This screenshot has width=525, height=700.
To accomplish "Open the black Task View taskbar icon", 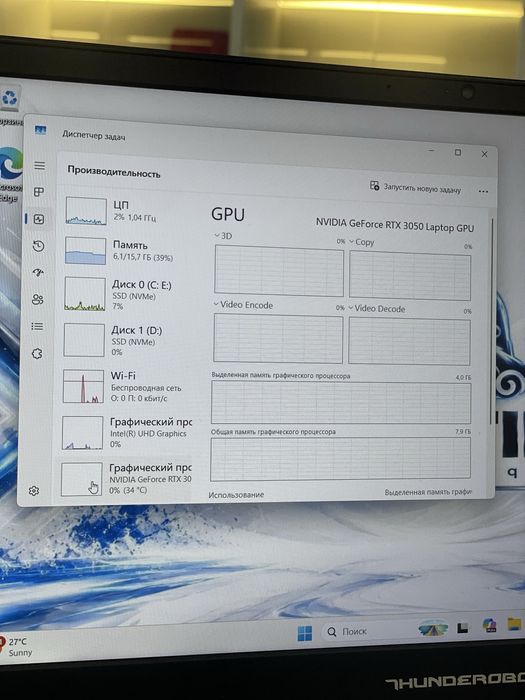I will [x=463, y=628].
